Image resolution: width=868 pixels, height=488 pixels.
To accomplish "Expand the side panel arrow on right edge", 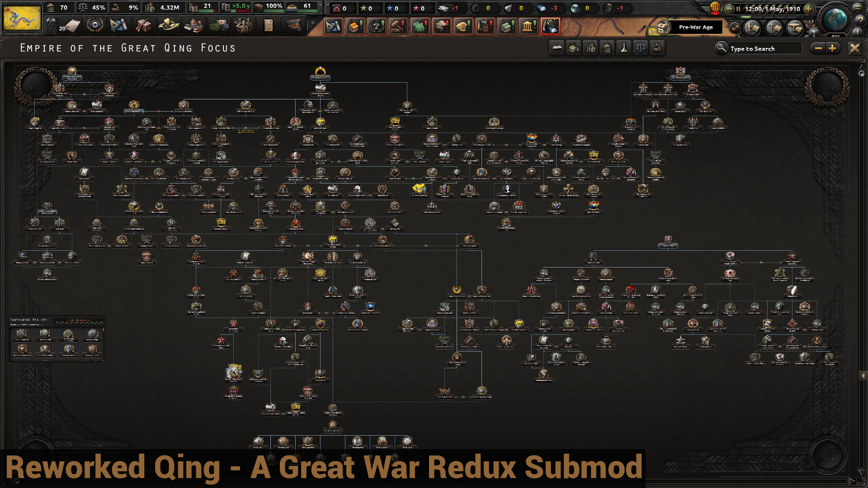I will [x=863, y=376].
